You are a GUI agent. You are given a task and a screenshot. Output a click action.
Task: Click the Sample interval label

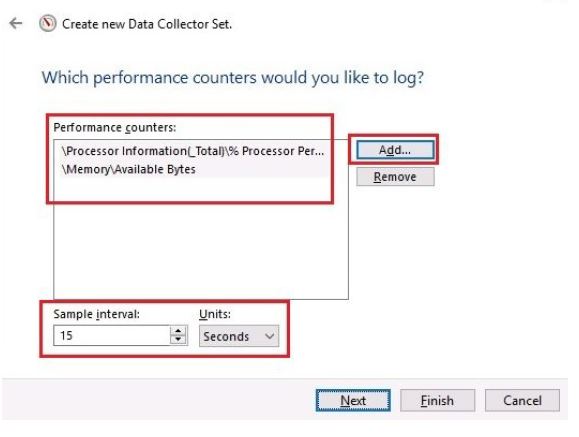pyautogui.click(x=97, y=314)
